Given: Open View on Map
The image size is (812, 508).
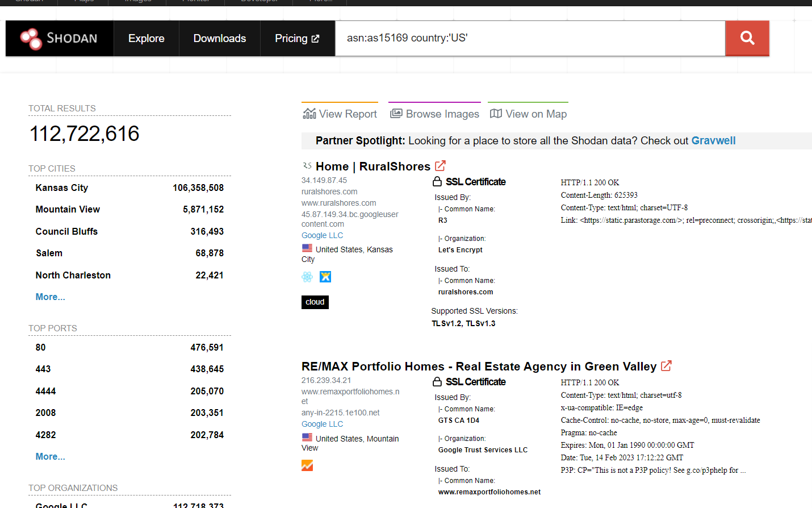Looking at the screenshot, I should coord(529,114).
